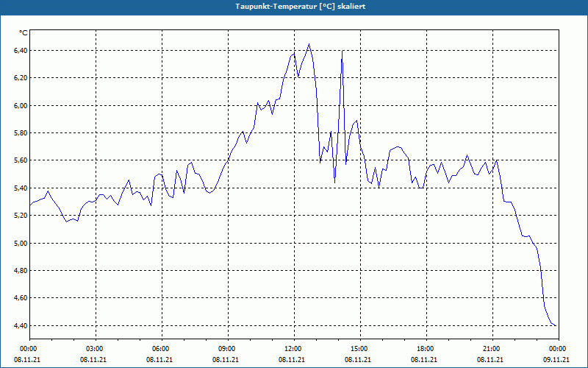Click the °C unit label
Screen dimensions: 588x368
[x=24, y=33]
